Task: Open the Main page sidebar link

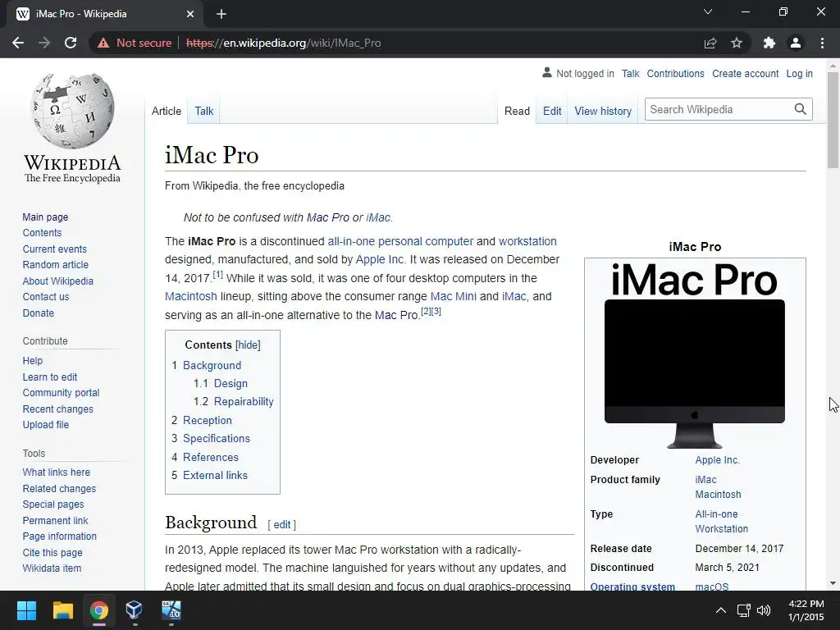Action: click(45, 217)
